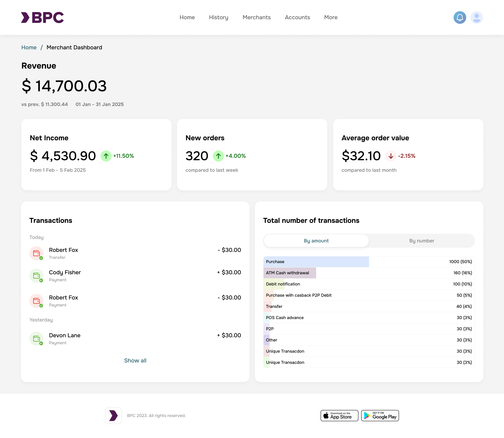Open the user profile avatar

point(476,17)
